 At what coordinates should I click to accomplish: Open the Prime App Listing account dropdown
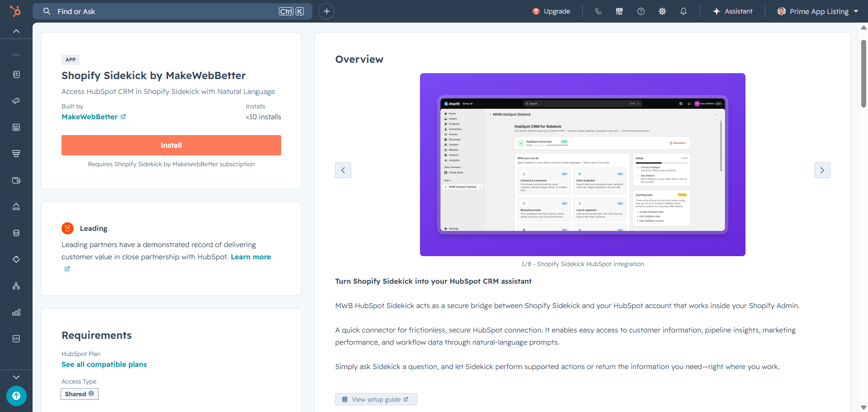(x=818, y=11)
